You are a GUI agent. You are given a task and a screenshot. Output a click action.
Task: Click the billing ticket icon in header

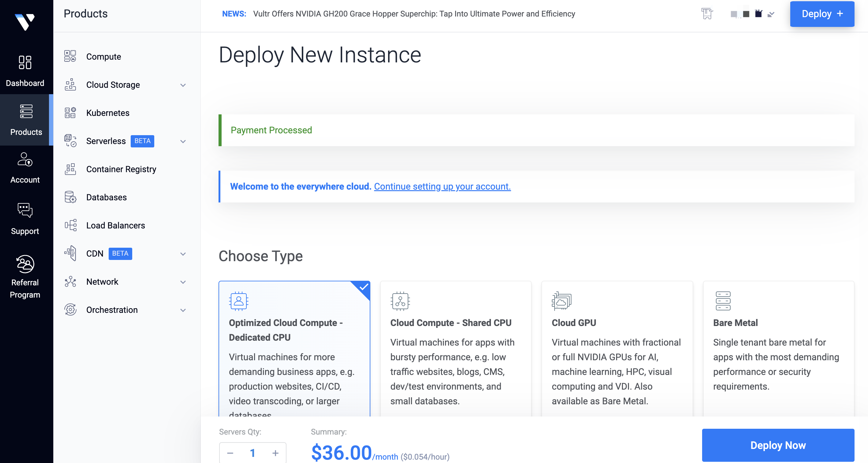click(707, 13)
